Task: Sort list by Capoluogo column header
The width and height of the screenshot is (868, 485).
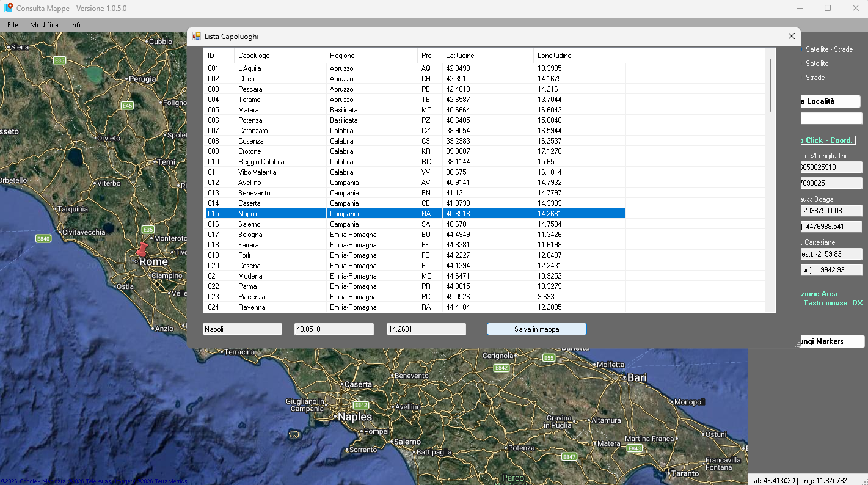Action: pyautogui.click(x=280, y=56)
